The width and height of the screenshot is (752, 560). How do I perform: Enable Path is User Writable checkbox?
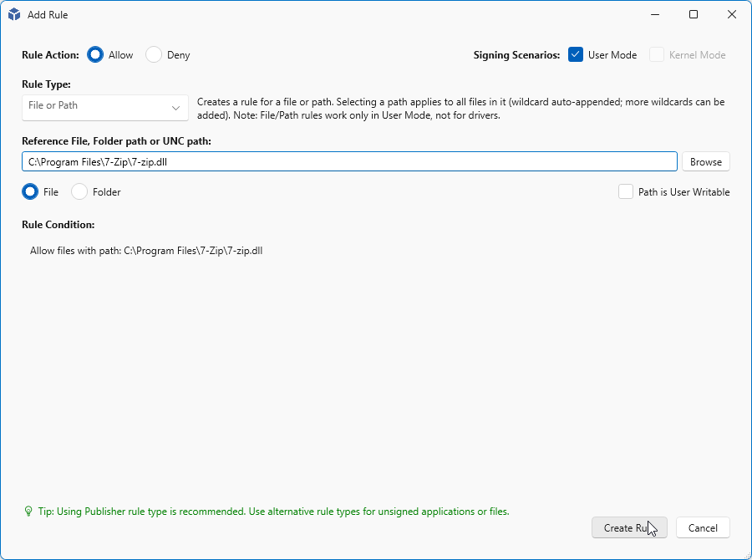click(x=626, y=191)
